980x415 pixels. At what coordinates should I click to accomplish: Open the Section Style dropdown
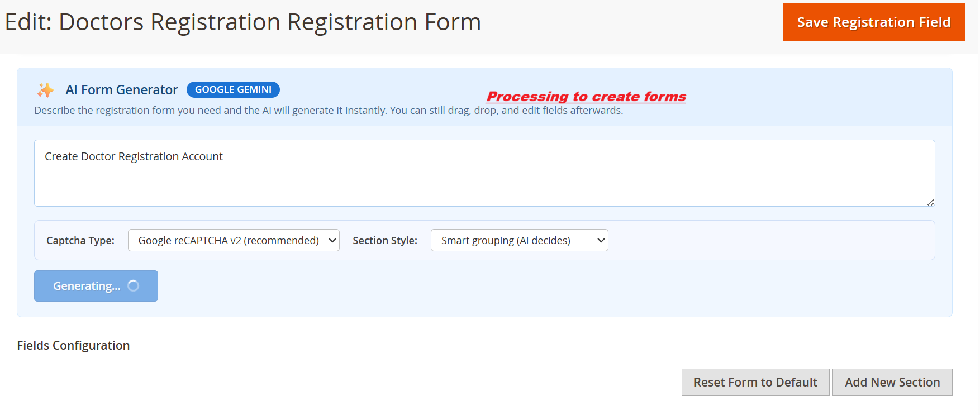(518, 240)
